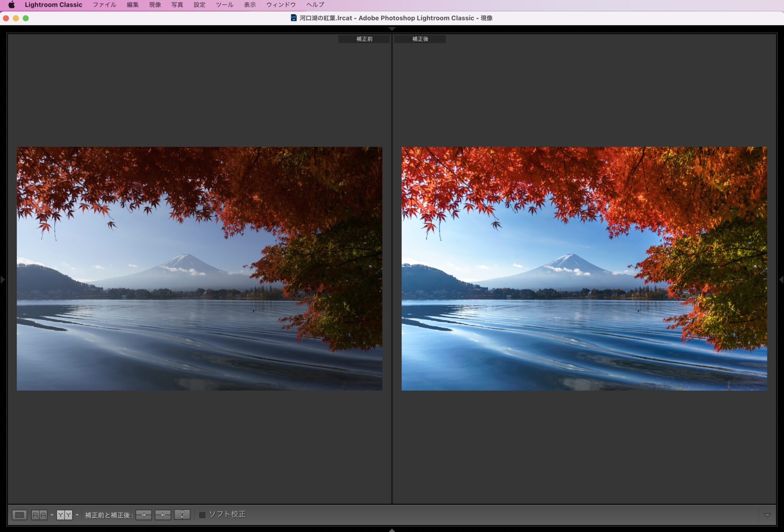Show the filmstrip at the bottom
This screenshot has width=784, height=532.
(x=392, y=530)
